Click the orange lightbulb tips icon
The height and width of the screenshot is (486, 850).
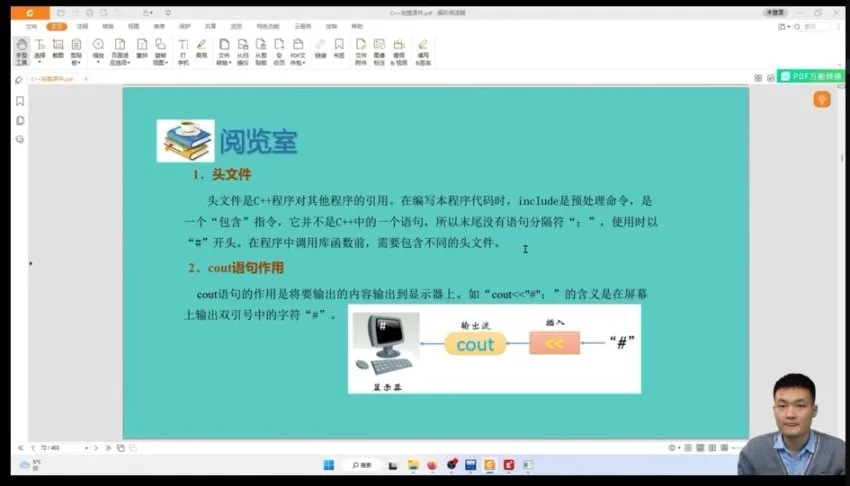coord(822,99)
